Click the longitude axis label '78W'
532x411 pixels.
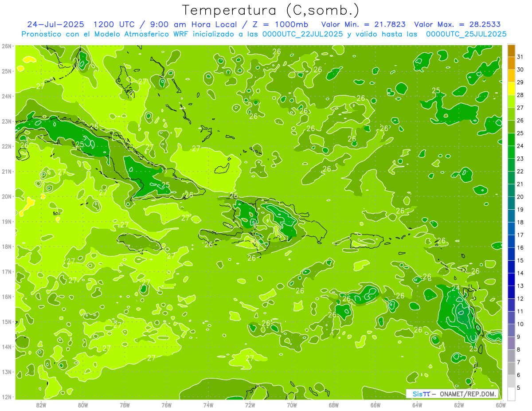[125, 405]
